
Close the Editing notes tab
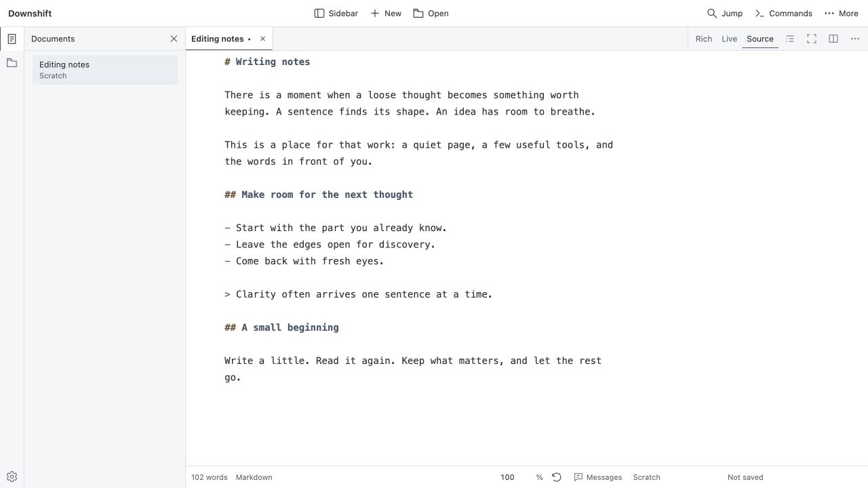pos(262,39)
